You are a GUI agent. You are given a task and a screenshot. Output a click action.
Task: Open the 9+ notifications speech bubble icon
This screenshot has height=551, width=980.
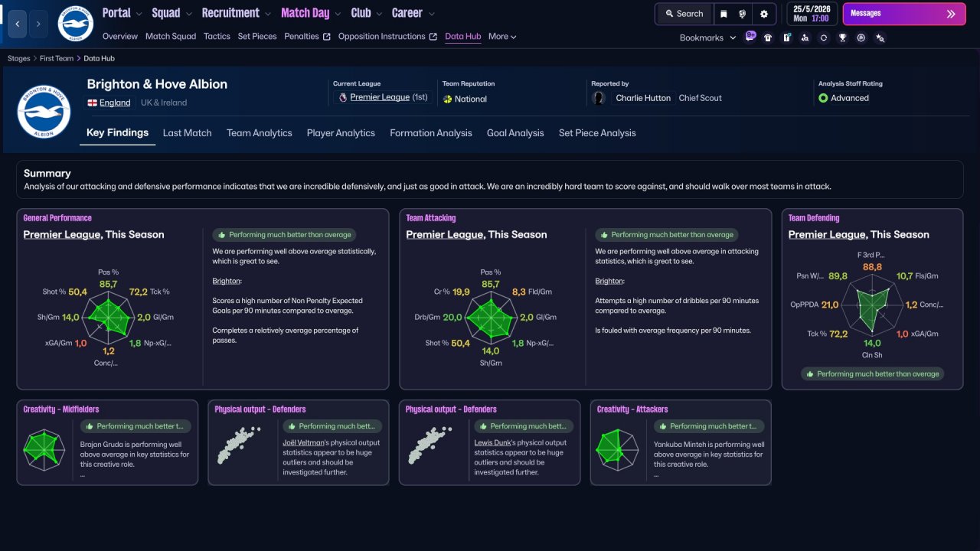(750, 37)
